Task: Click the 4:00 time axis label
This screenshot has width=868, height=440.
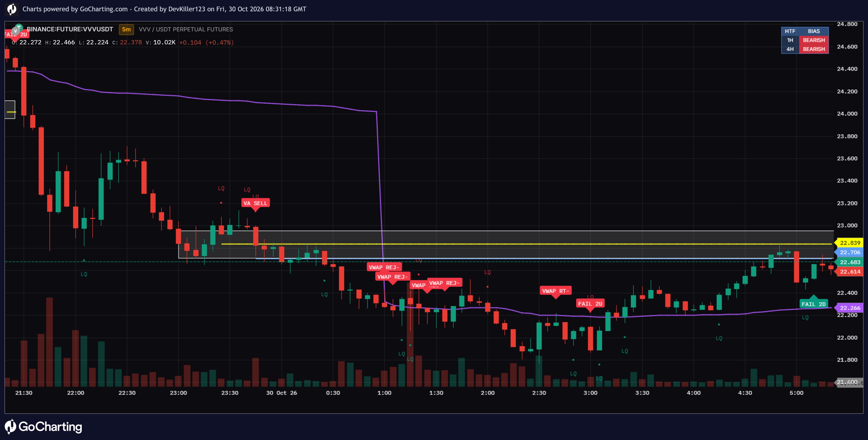Action: [694, 393]
